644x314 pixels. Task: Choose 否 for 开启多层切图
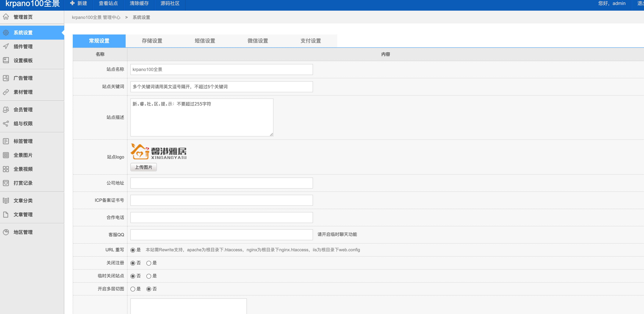click(x=149, y=289)
